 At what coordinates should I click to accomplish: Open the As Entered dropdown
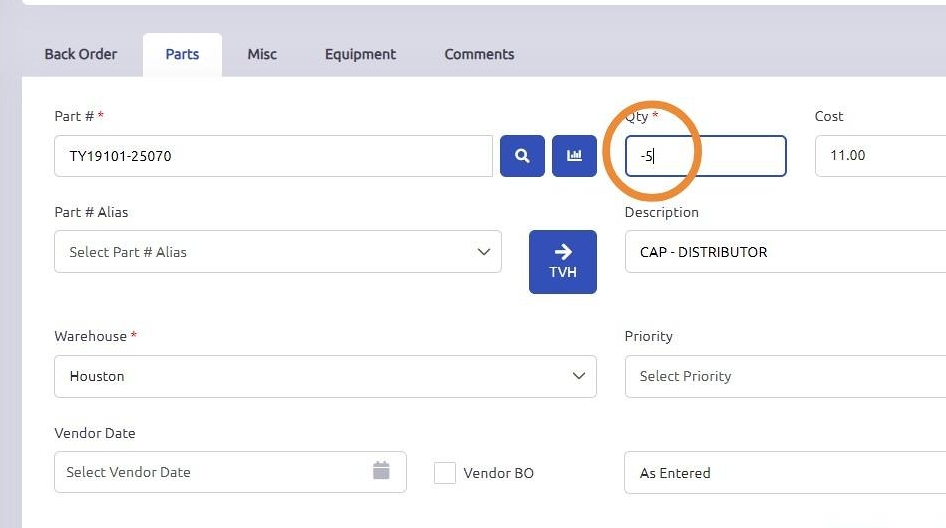[785, 473]
